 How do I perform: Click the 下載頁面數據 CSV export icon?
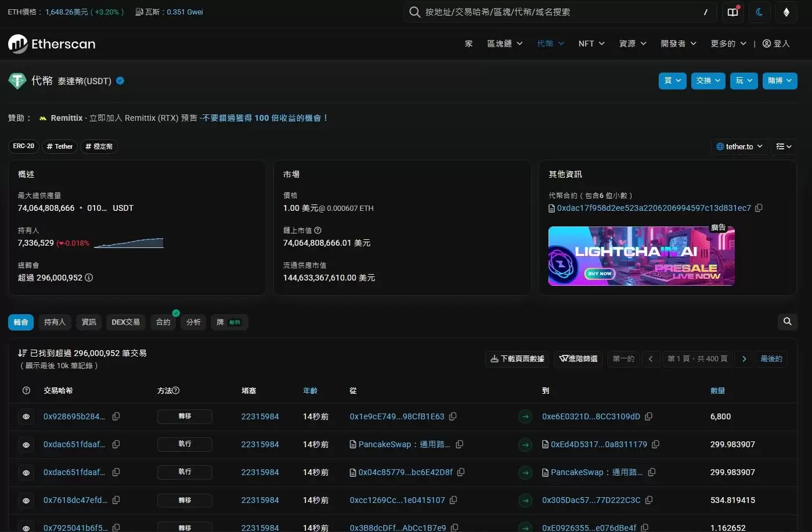click(x=496, y=358)
